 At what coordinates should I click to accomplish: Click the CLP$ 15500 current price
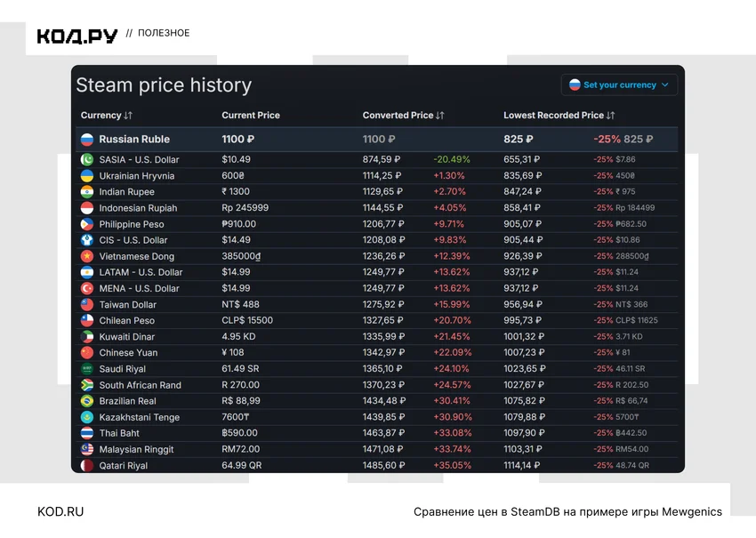(x=247, y=321)
